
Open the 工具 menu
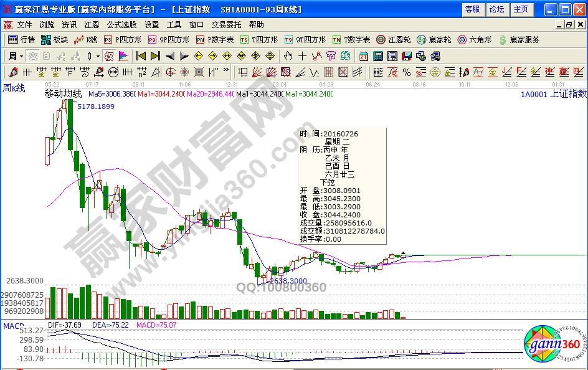click(x=174, y=25)
